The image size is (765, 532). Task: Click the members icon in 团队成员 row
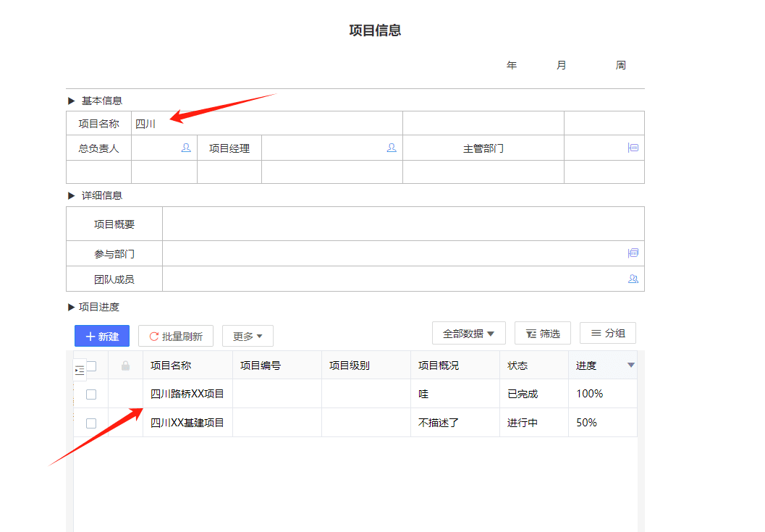(633, 279)
